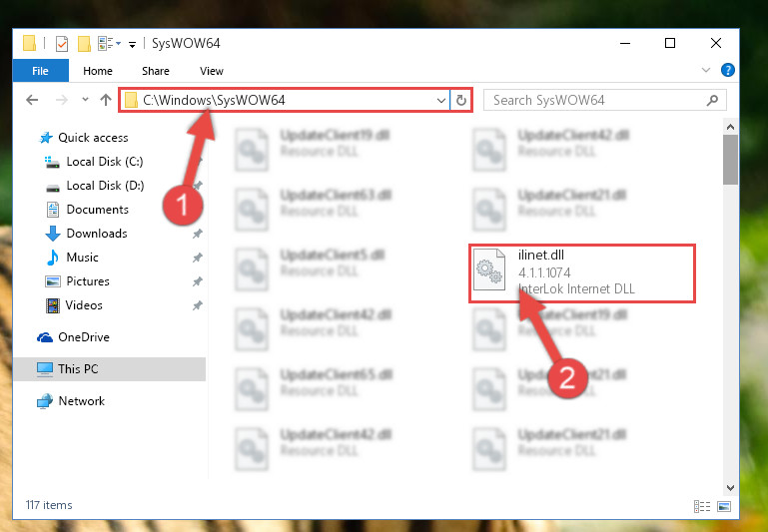Viewport: 768px width, 532px height.
Task: Click the Back navigation arrow
Action: (x=32, y=100)
